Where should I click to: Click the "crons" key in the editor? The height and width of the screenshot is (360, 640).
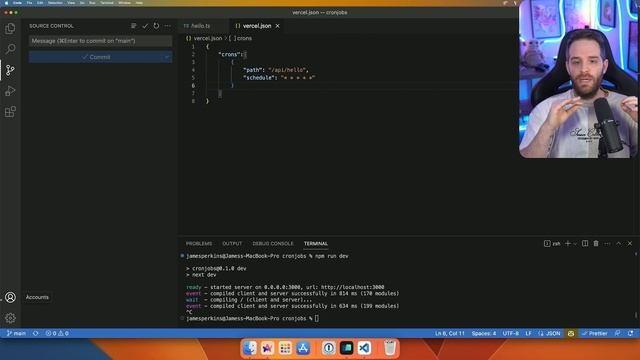(x=230, y=54)
